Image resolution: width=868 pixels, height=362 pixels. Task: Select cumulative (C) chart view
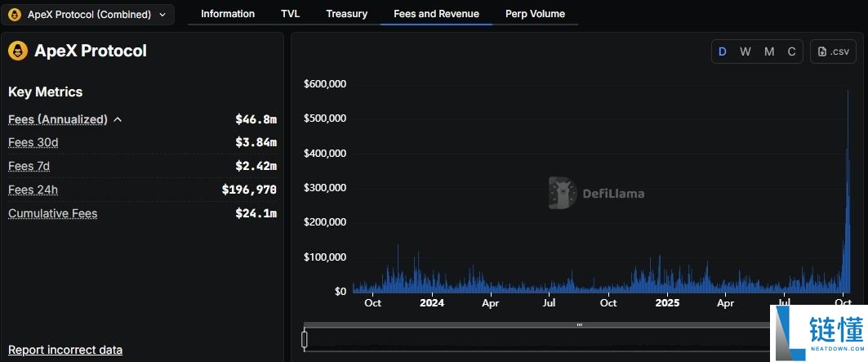pos(791,51)
